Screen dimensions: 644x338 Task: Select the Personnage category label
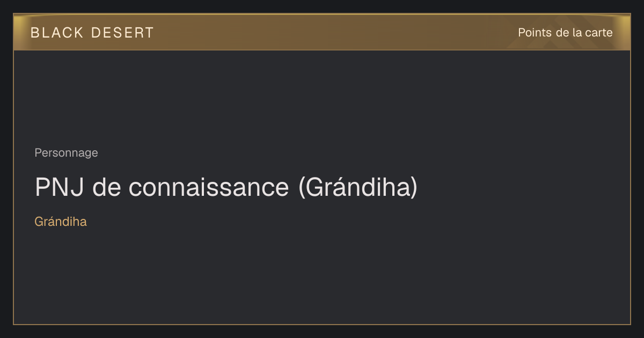[x=66, y=153]
